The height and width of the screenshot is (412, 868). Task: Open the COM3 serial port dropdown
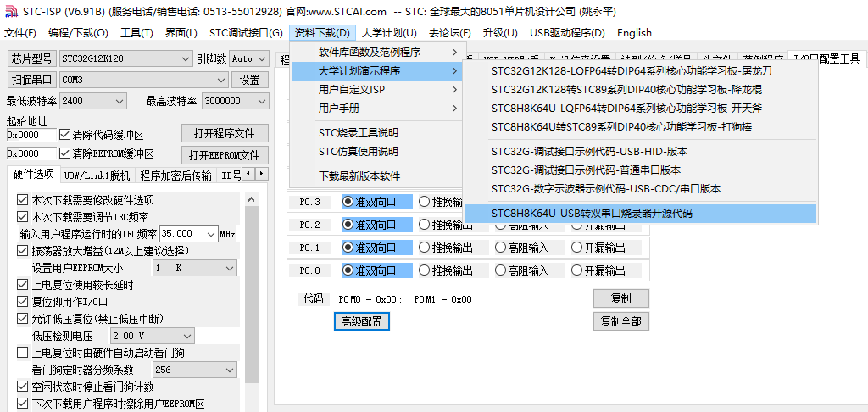coord(143,80)
